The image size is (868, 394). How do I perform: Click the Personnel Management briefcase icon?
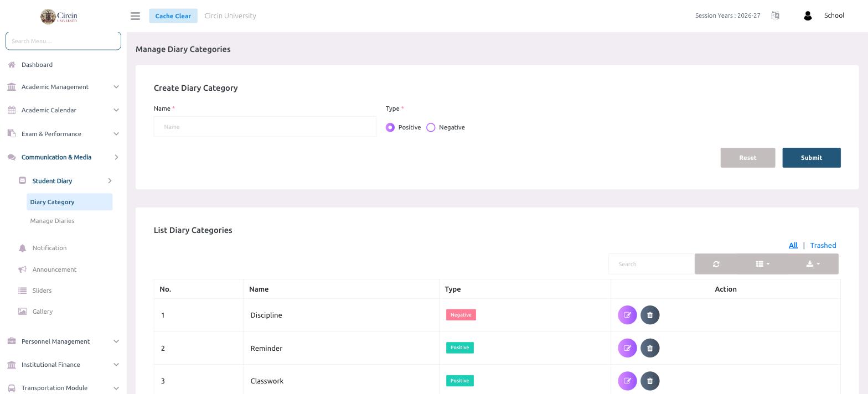[12, 341]
